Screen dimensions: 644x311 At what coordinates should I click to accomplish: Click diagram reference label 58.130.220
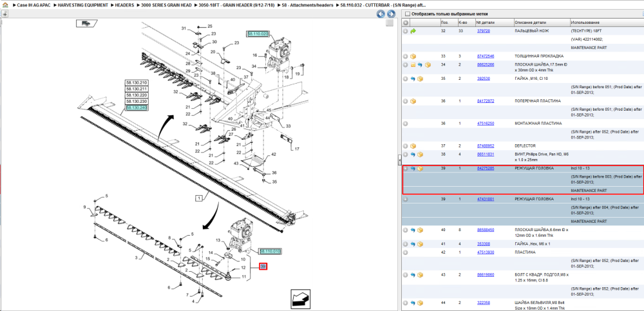coord(137,95)
